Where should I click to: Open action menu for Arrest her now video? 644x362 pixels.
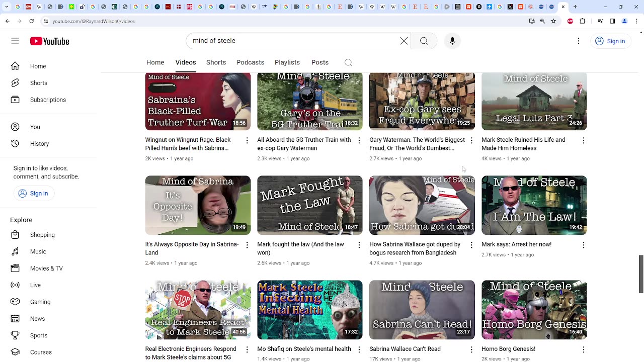pyautogui.click(x=584, y=245)
